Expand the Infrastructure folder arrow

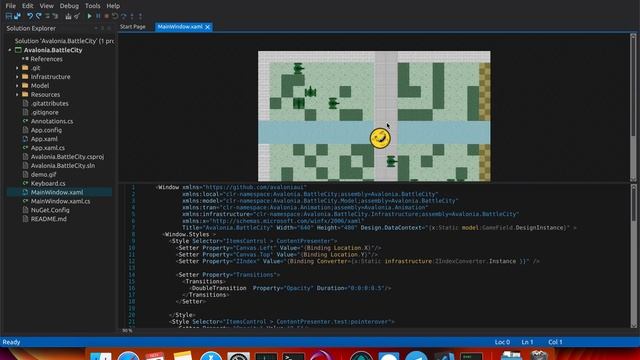click(17, 77)
